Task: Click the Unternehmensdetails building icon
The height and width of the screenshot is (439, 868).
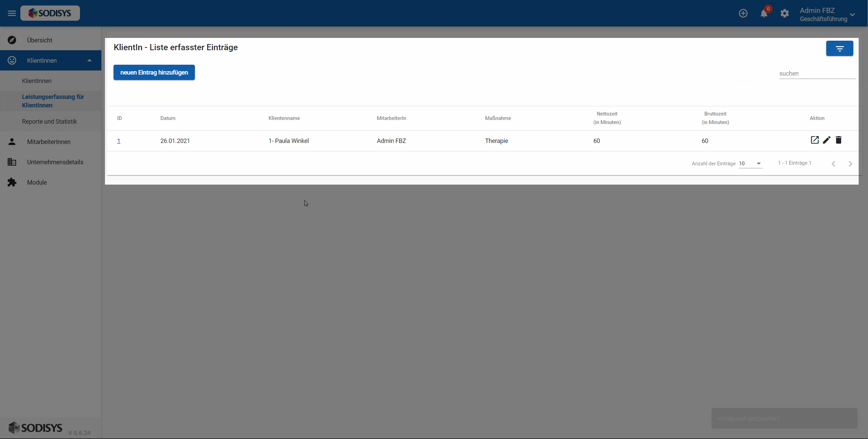Action: coord(12,162)
